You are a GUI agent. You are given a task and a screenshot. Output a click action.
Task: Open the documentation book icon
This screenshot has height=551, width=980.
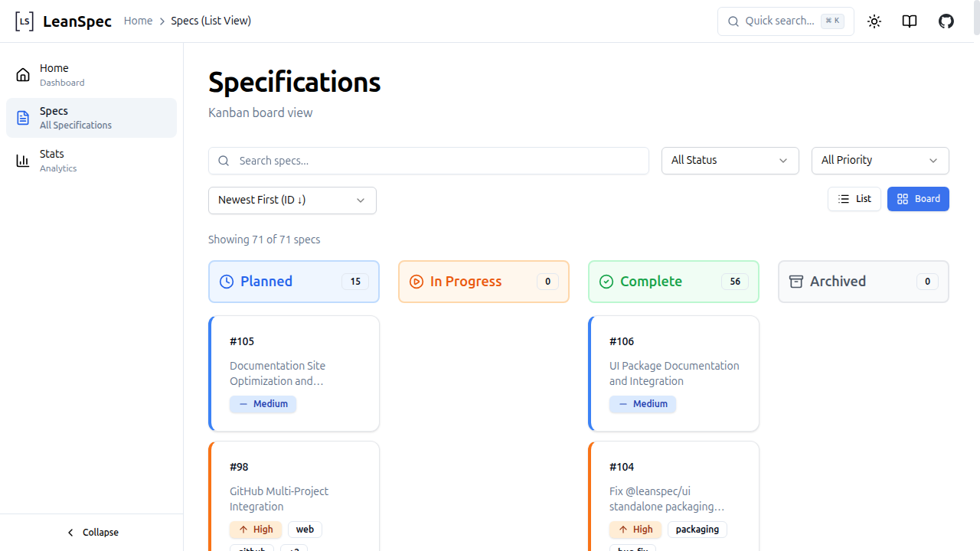(910, 21)
